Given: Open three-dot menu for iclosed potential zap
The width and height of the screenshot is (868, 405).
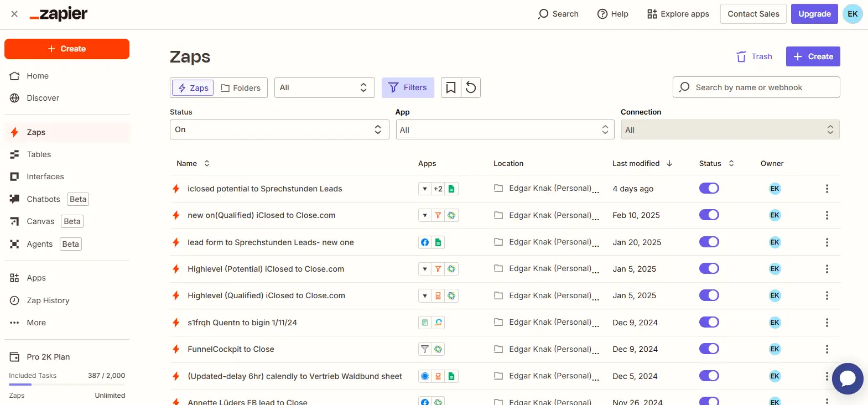Looking at the screenshot, I should click(827, 189).
